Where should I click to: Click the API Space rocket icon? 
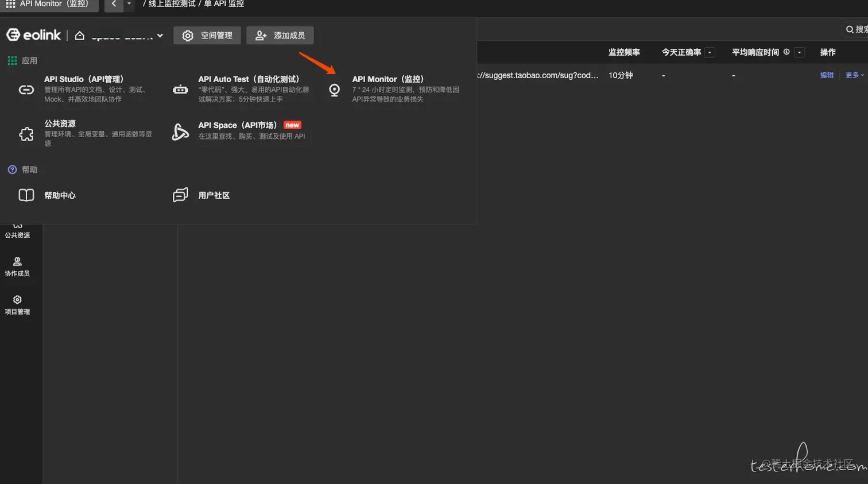click(x=180, y=132)
